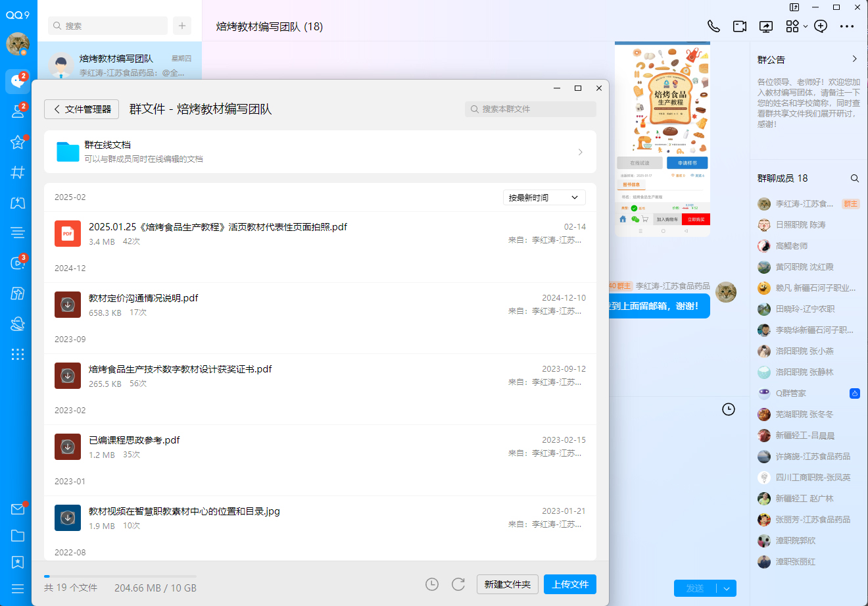Open the 按最新时间 sort dropdown
Image resolution: width=868 pixels, height=606 pixels.
pyautogui.click(x=544, y=197)
